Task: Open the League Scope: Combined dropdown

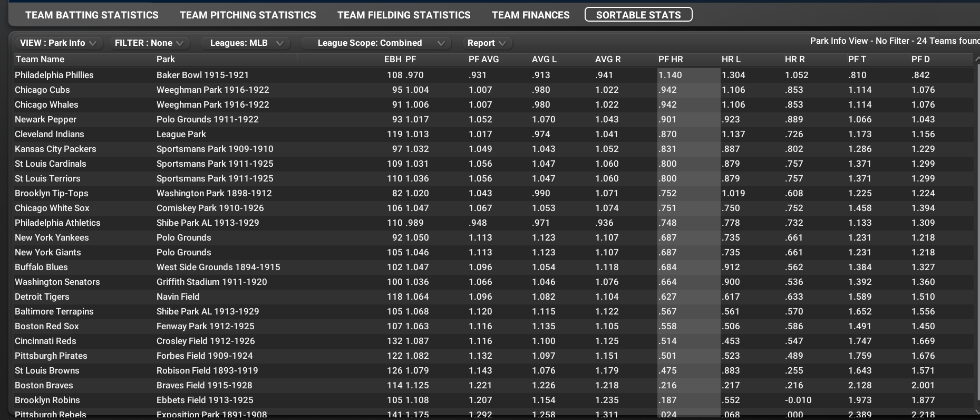Action: click(381, 43)
